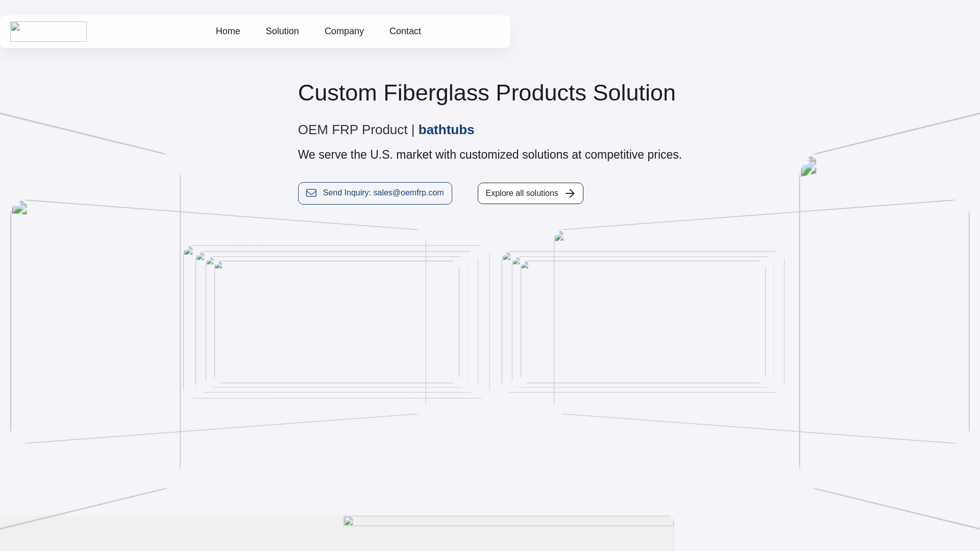This screenshot has height=551, width=980.
Task: Click Send Inquiry sales@oemfrp.com link
Action: click(x=375, y=193)
